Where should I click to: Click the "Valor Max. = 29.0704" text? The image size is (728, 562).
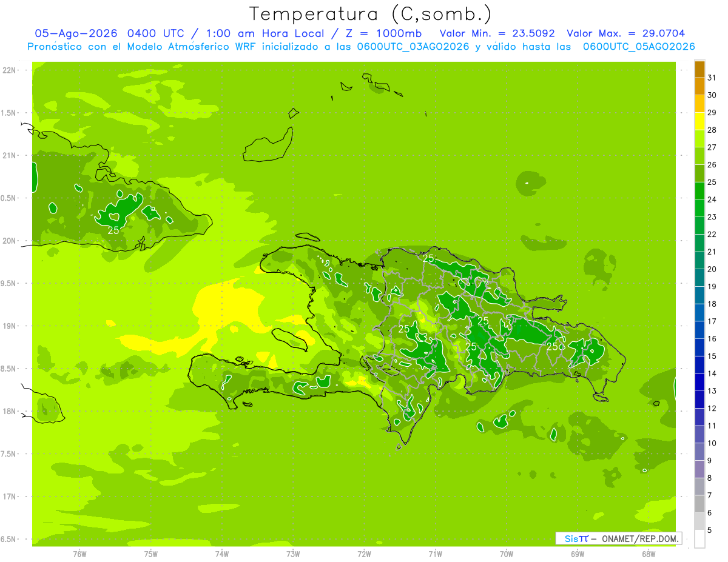point(626,33)
